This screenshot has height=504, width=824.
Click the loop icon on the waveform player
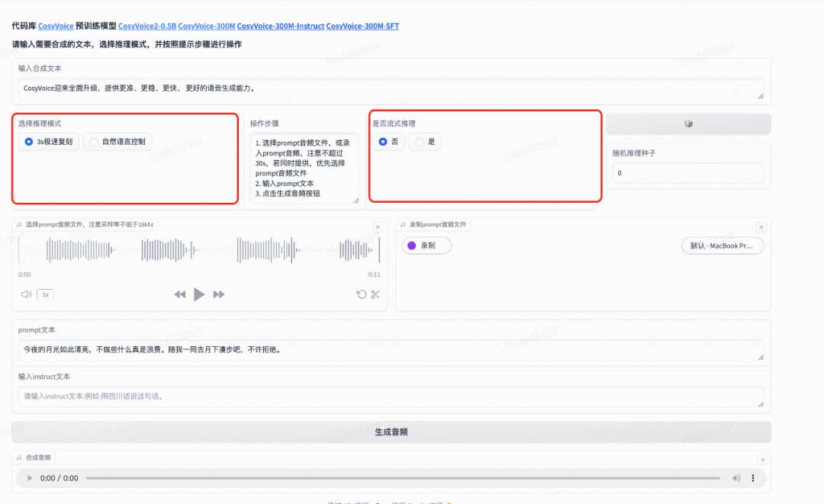[x=361, y=294]
